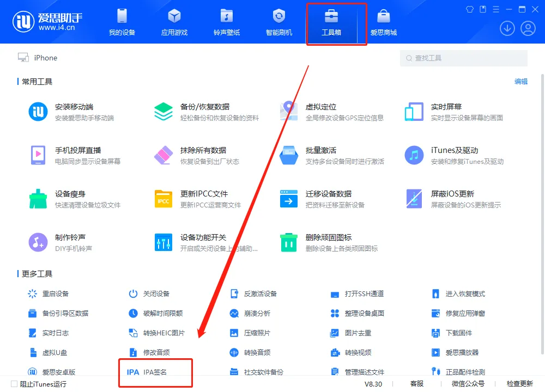
Task: Click the skin theme shirt icon
Action: 470,9
